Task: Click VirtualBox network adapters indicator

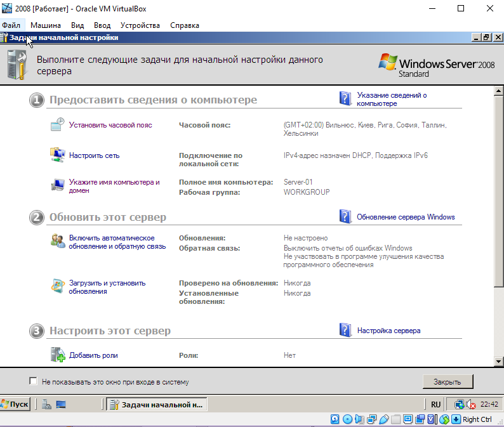Action: point(371,419)
